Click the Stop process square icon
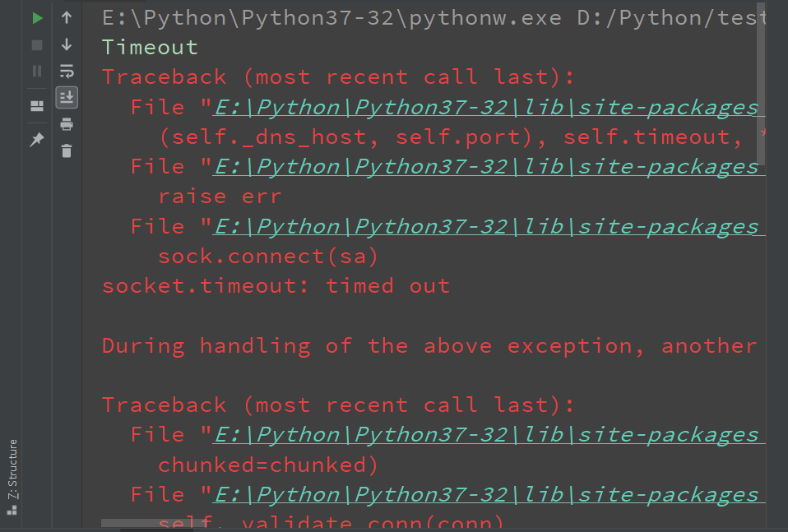 pos(37,45)
